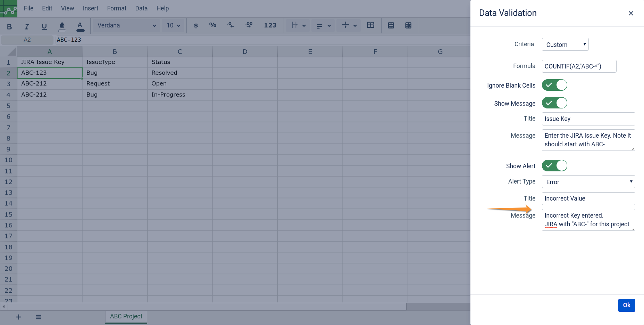The width and height of the screenshot is (644, 325).
Task: Toggle bold formatting
Action: tap(9, 26)
